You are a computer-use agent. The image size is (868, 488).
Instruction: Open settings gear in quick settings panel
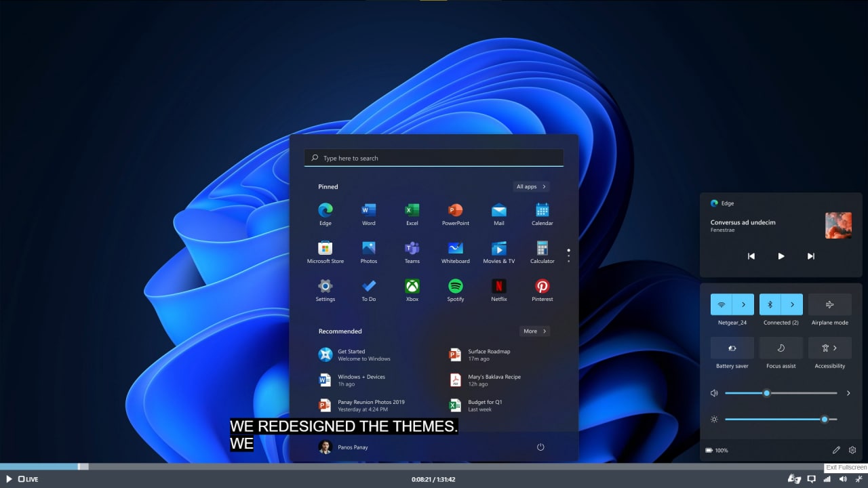852,450
